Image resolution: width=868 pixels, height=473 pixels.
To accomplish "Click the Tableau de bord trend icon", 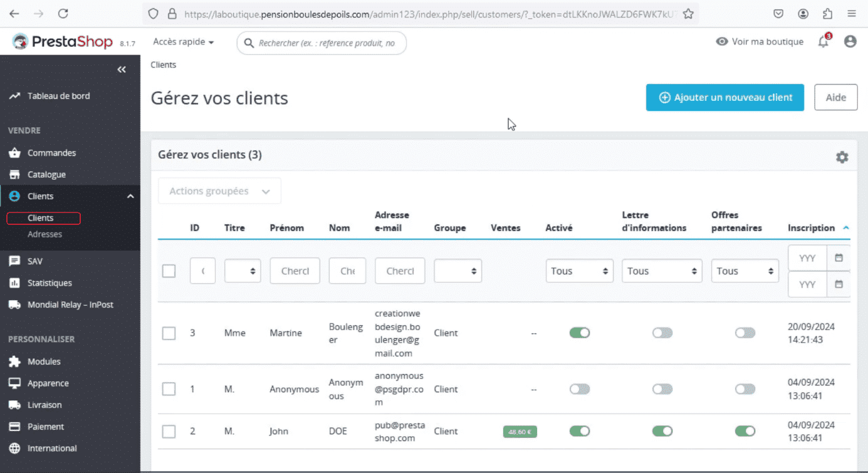I will click(x=14, y=96).
